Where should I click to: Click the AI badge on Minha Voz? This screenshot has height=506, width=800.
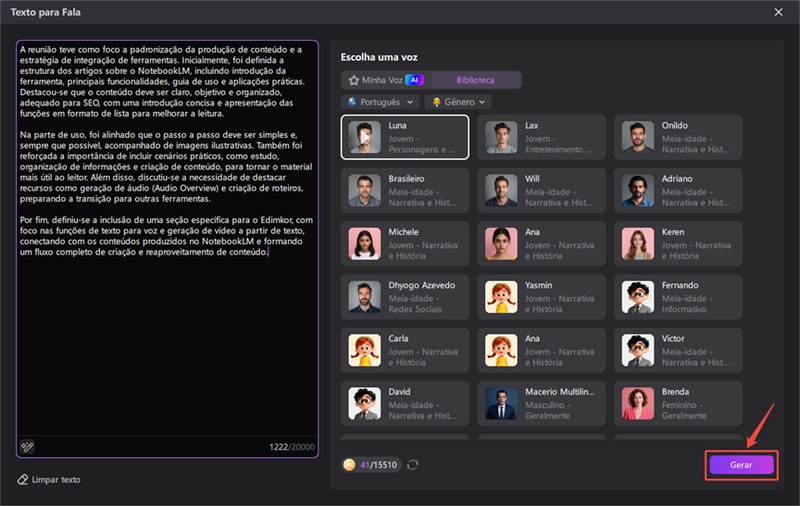[x=414, y=80]
